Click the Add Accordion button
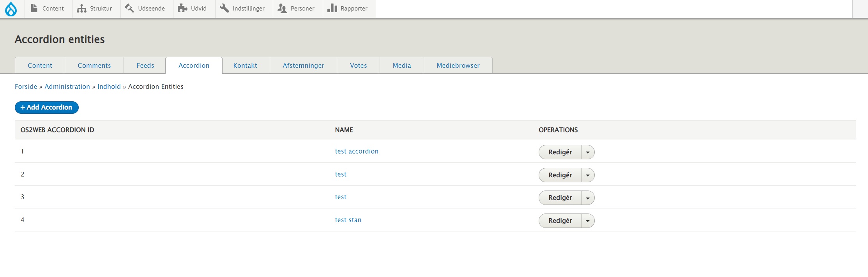The height and width of the screenshot is (277, 868). tap(47, 108)
